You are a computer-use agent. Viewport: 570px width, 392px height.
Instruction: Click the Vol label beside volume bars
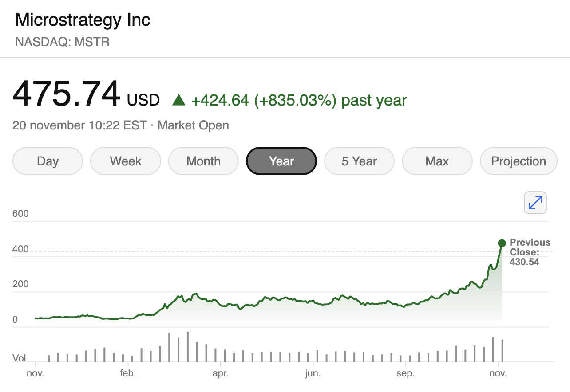(x=19, y=358)
